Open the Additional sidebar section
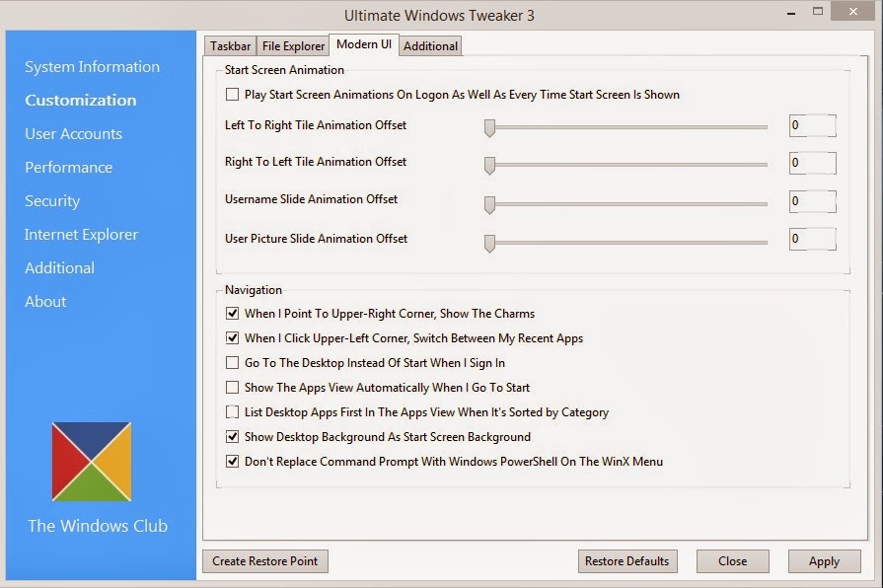The width and height of the screenshot is (883, 588). [x=60, y=268]
